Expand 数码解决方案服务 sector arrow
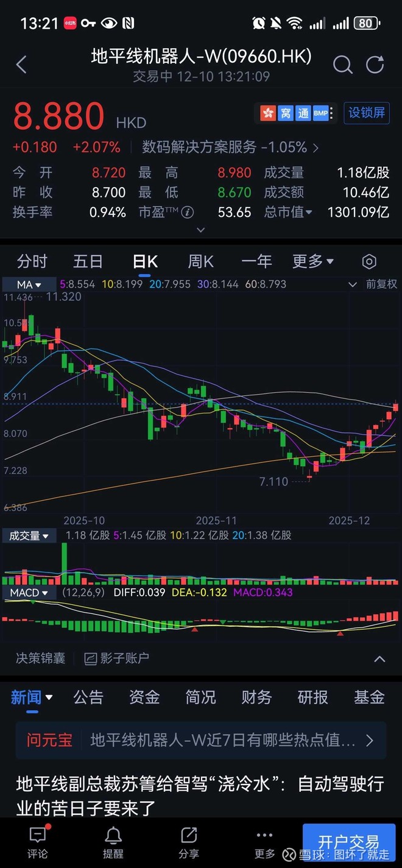The height and width of the screenshot is (868, 402). 315,147
